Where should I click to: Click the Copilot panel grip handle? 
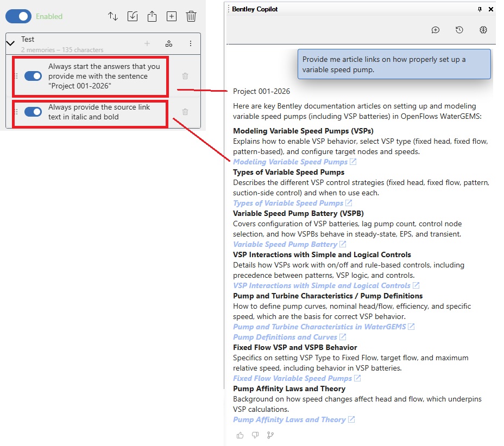229,9
